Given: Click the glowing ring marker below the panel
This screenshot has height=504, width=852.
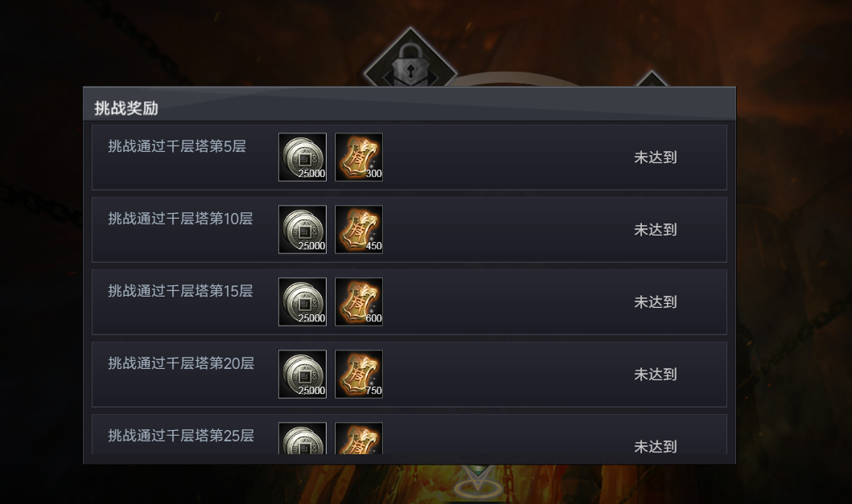Looking at the screenshot, I should 478,489.
